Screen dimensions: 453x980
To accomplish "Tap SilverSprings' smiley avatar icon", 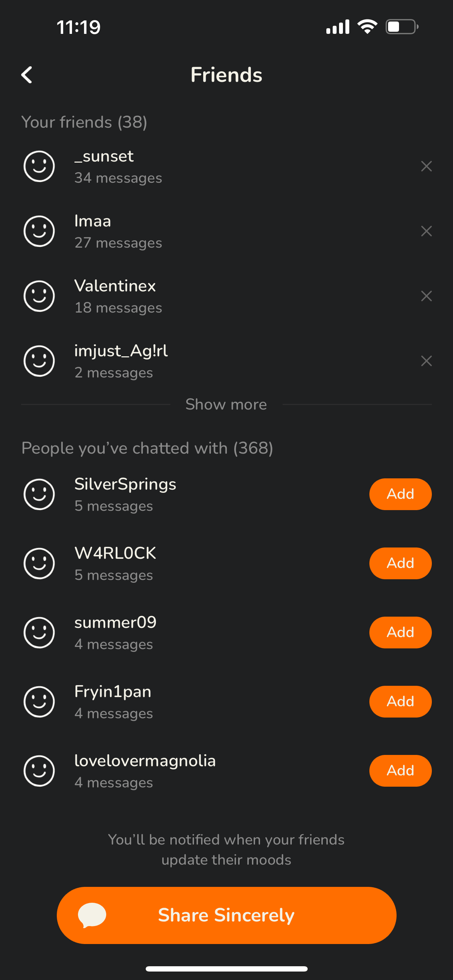I will pyautogui.click(x=39, y=494).
